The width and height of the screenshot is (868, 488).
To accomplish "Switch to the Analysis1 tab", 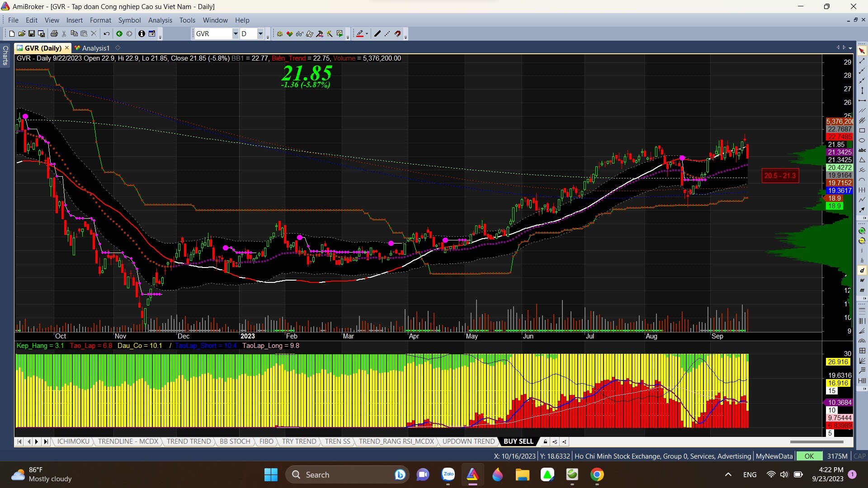I will click(x=93, y=48).
